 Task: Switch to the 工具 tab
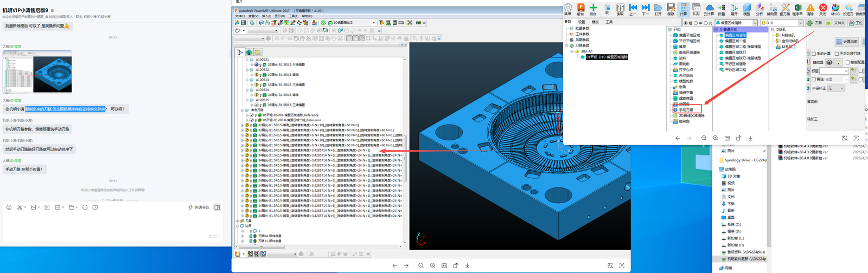click(609, 22)
